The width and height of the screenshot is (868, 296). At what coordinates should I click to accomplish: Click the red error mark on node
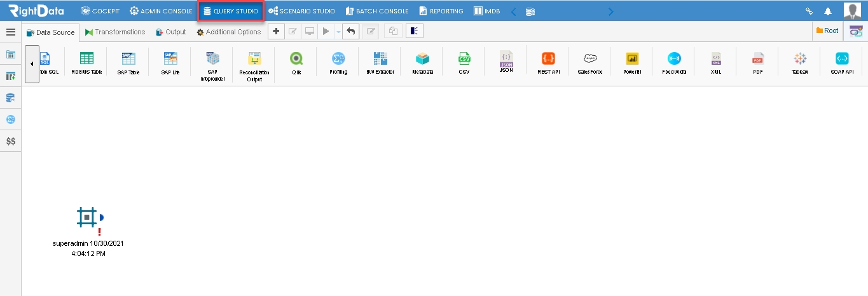[100, 232]
